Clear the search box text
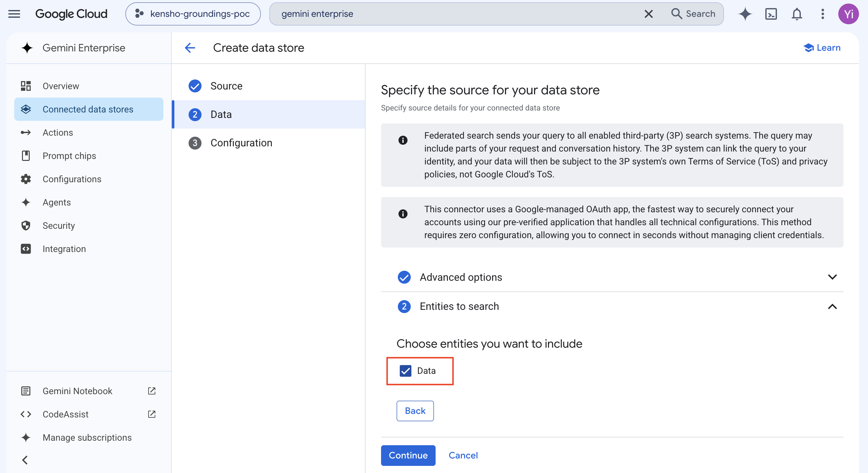Image resolution: width=868 pixels, height=473 pixels. point(648,14)
